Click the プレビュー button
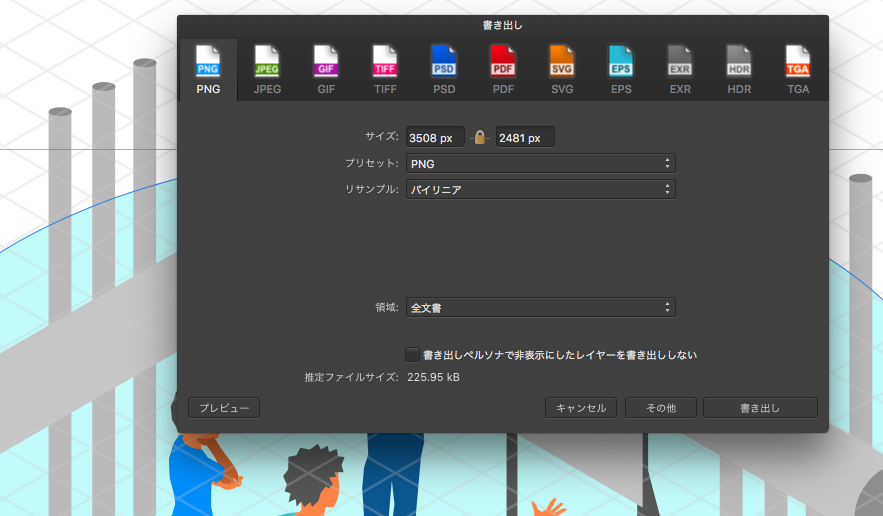Viewport: 883px width, 516px height. click(x=224, y=408)
